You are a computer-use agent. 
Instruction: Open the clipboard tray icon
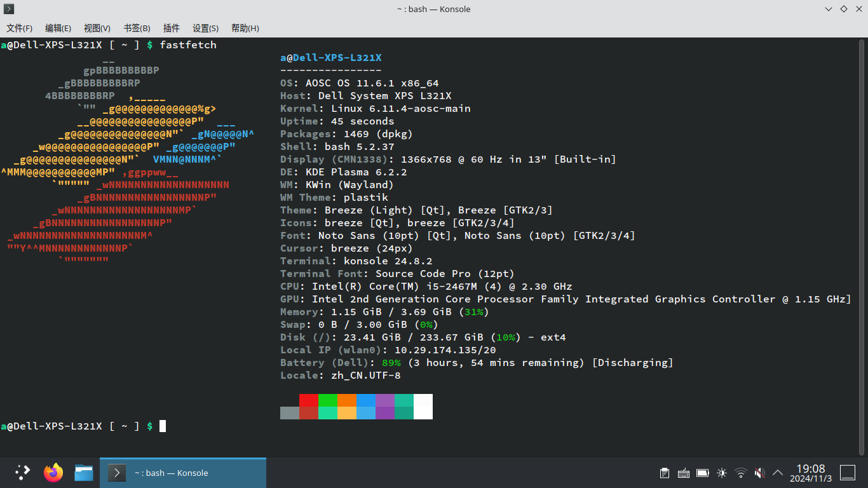pyautogui.click(x=665, y=473)
